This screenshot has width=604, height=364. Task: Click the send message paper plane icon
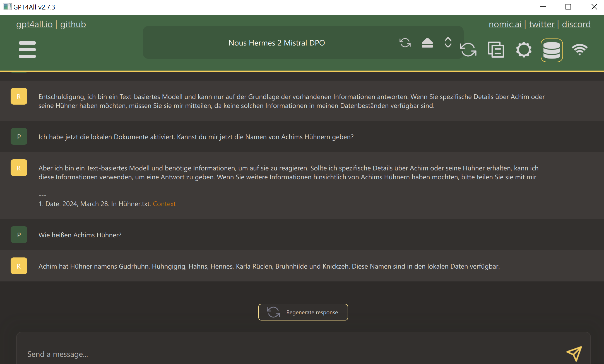pos(574,354)
